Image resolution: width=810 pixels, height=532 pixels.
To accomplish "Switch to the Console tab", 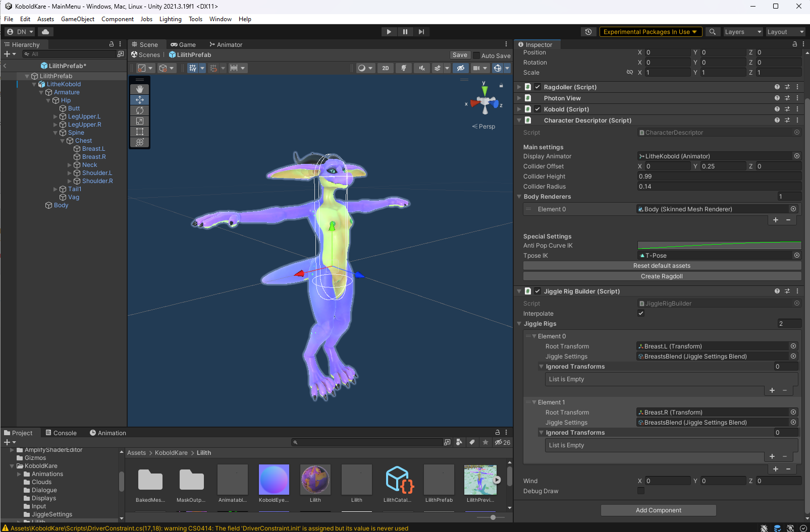I will point(61,433).
